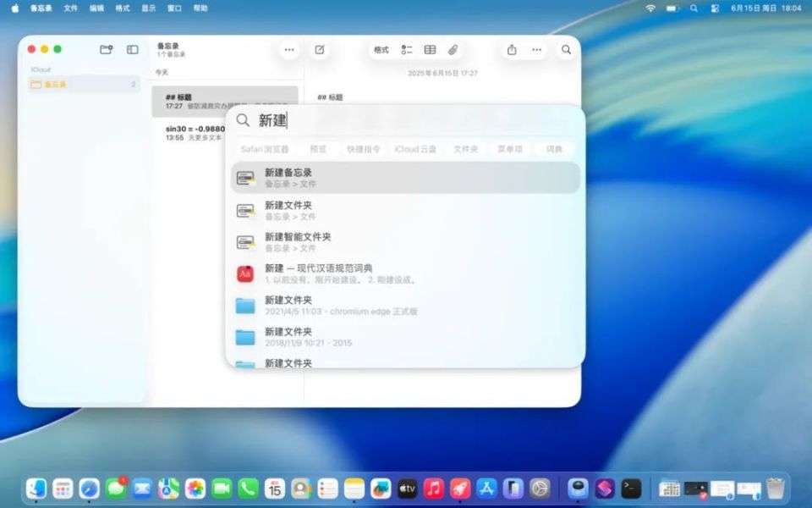Filter Spotlight results by Safari浏览器
The width and height of the screenshot is (812, 508).
tap(265, 149)
